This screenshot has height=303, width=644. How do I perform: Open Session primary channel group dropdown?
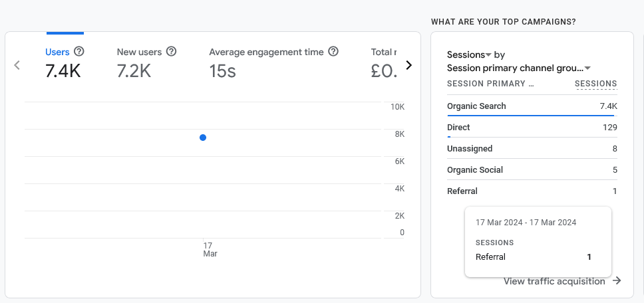click(519, 68)
